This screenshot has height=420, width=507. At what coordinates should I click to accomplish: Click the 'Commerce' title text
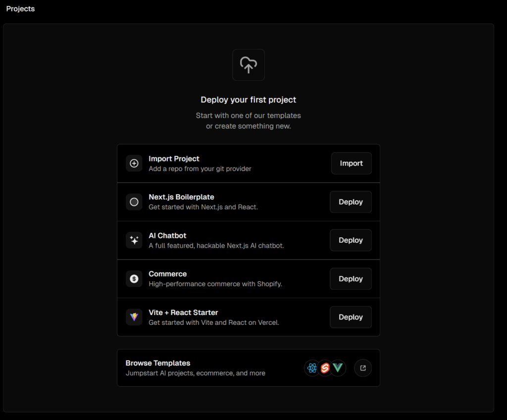167,274
